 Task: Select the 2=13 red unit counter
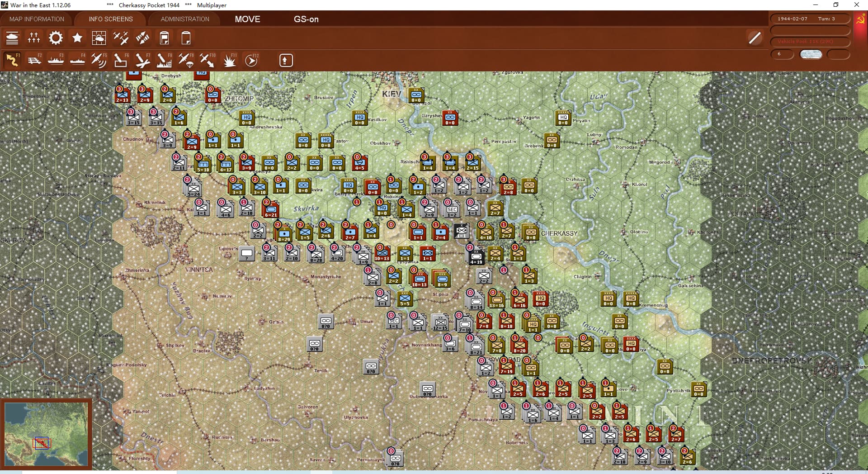[x=122, y=95]
